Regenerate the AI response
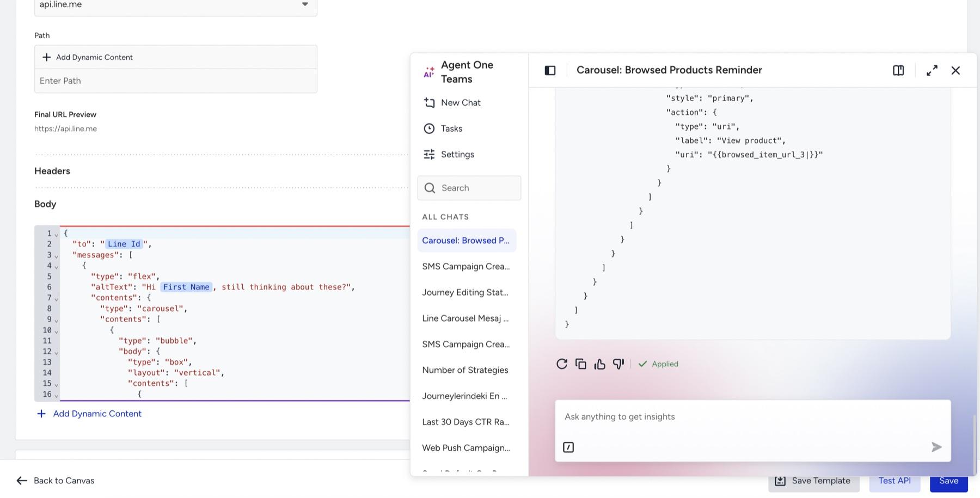The width and height of the screenshot is (980, 498). (x=562, y=364)
